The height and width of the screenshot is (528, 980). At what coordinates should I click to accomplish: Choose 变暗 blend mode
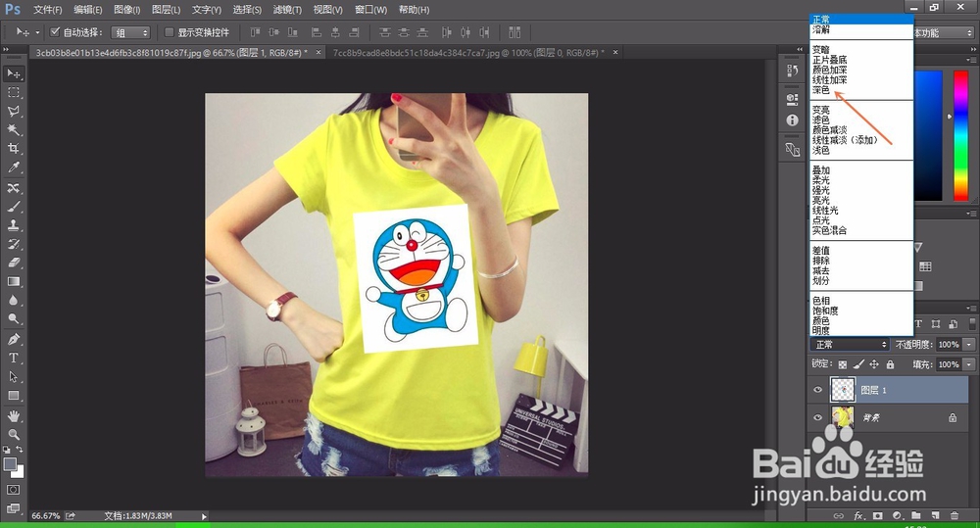click(x=820, y=50)
